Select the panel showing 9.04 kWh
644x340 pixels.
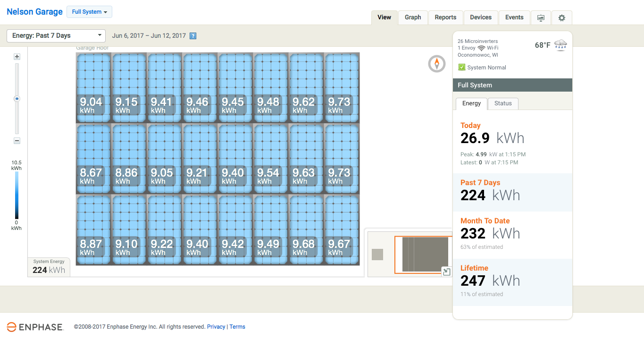[x=93, y=87]
